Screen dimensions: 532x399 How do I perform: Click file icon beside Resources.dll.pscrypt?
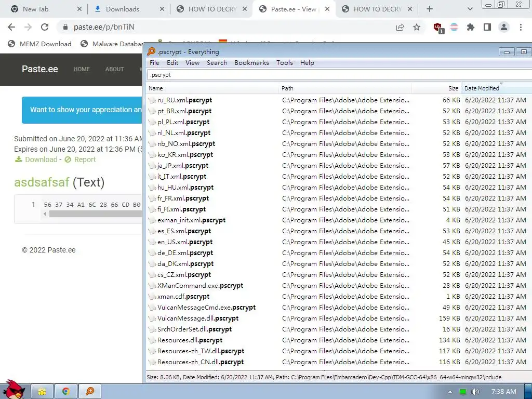(152, 340)
